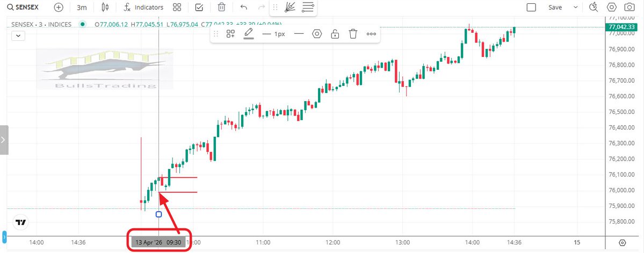Open chart settings hexagon in top bar
This screenshot has height=253, width=644.
pos(612,7)
